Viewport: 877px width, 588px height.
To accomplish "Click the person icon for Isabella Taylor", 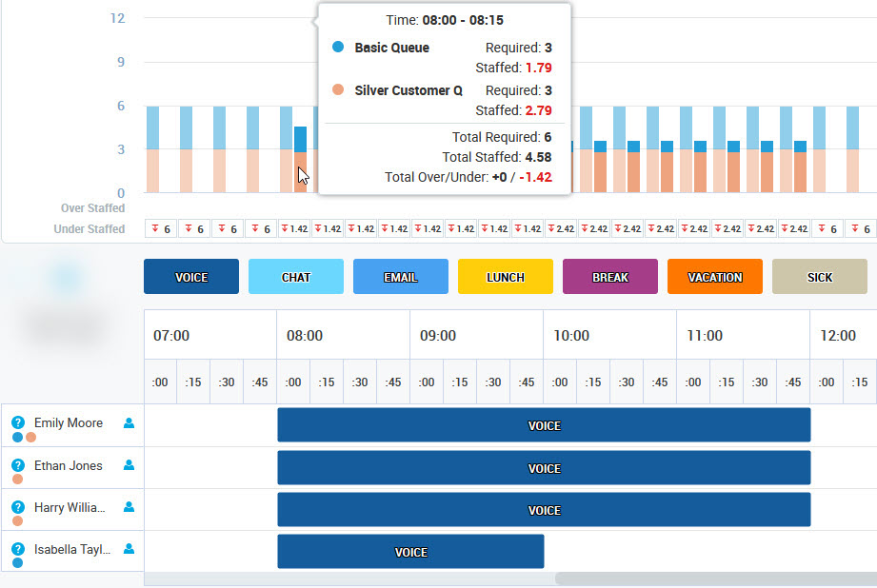I will (x=130, y=549).
